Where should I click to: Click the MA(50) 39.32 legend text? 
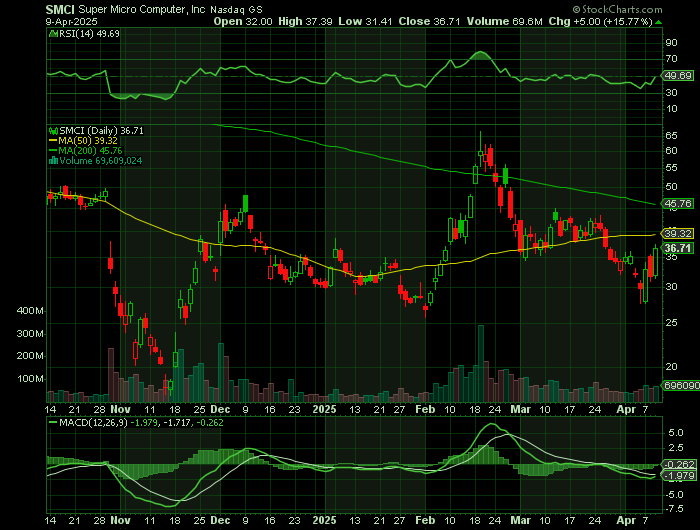click(88, 141)
